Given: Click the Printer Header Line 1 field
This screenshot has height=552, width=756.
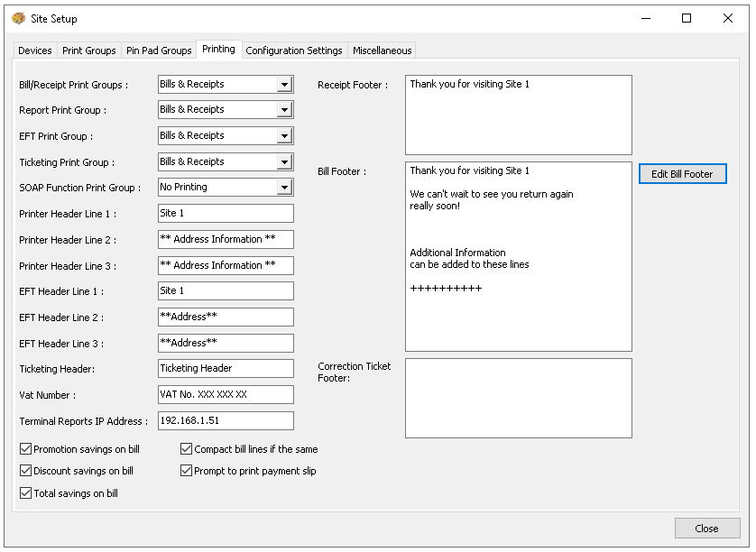Looking at the screenshot, I should pos(226,213).
